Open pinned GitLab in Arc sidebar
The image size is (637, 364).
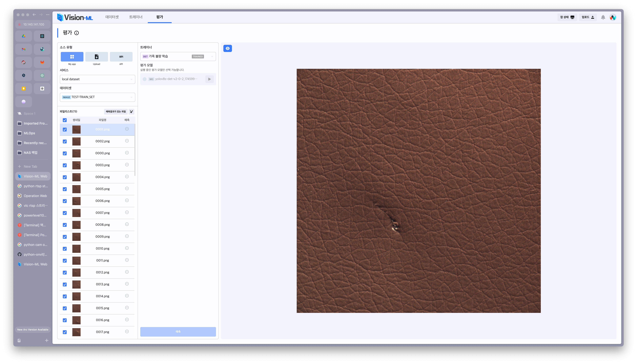[42, 62]
